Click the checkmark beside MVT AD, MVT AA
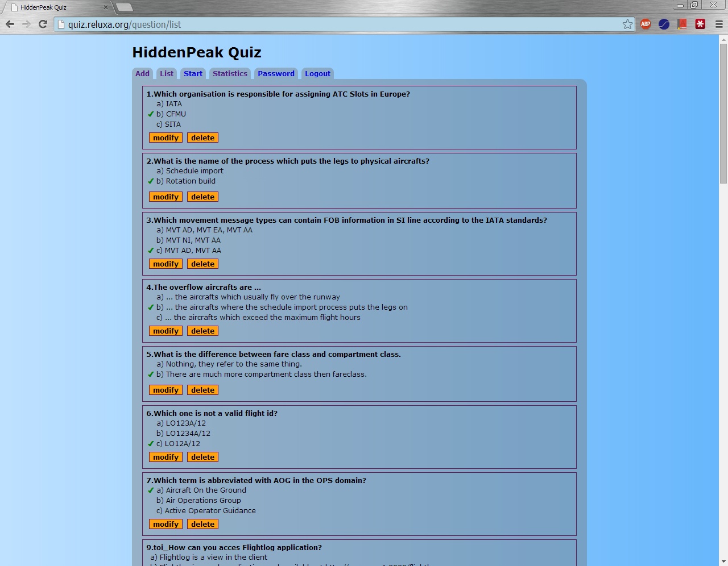The image size is (728, 566). pos(151,251)
